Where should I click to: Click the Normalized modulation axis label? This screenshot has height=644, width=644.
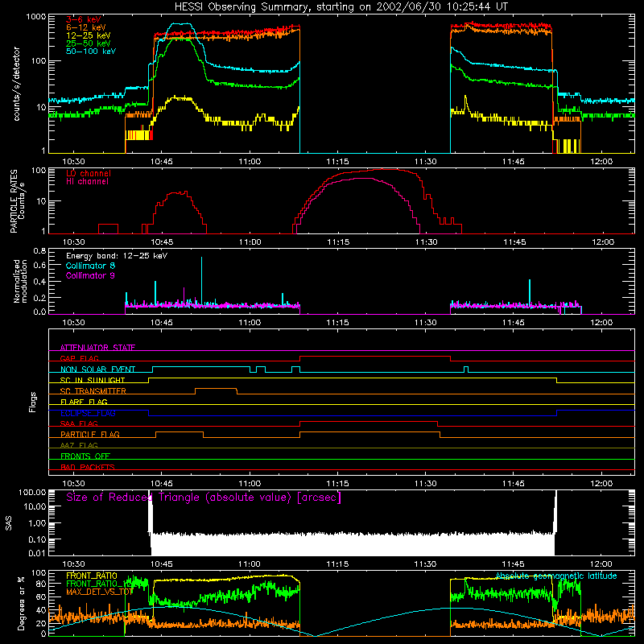pos(20,281)
